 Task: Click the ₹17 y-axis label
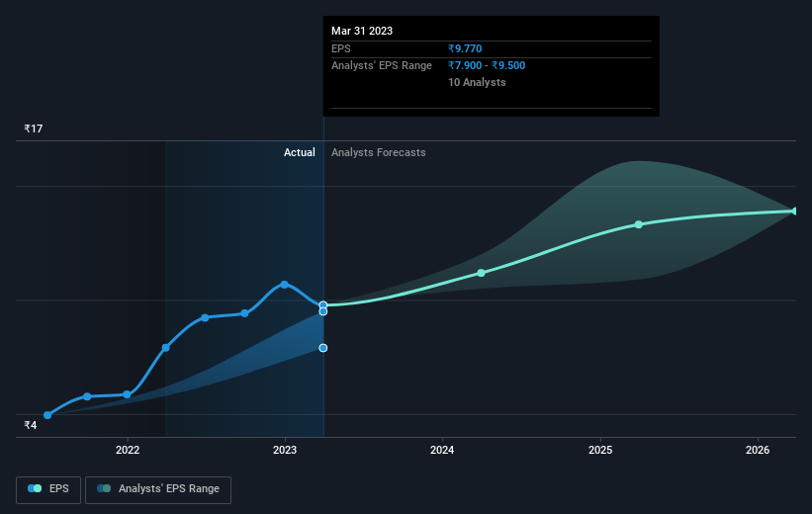click(x=34, y=128)
